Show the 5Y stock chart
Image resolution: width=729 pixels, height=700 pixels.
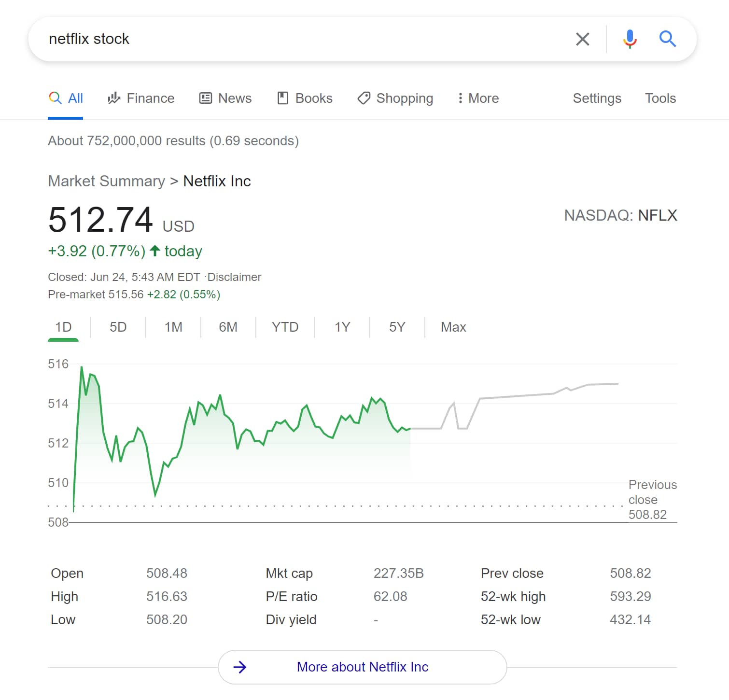pos(397,327)
